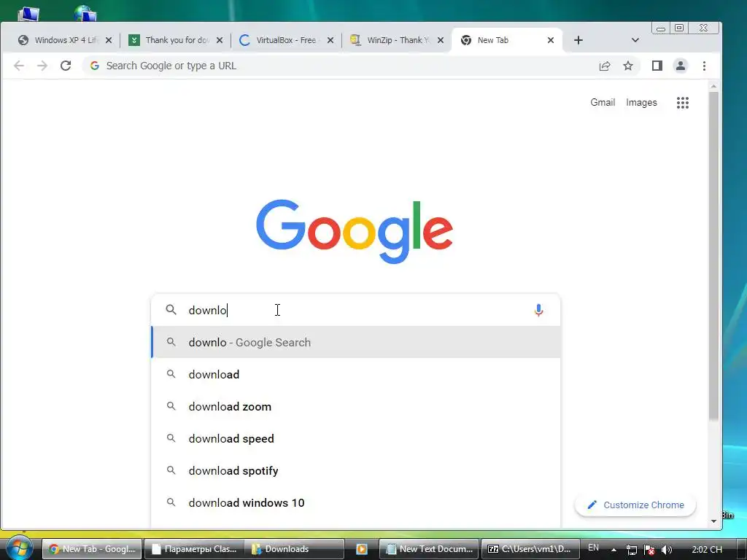The width and height of the screenshot is (747, 560).
Task: Close the VirtualBox tab
Action: (x=330, y=41)
